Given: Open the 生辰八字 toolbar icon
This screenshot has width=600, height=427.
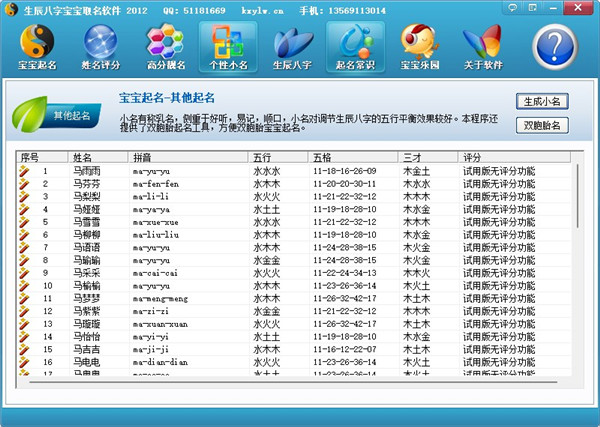Looking at the screenshot, I should [291, 47].
